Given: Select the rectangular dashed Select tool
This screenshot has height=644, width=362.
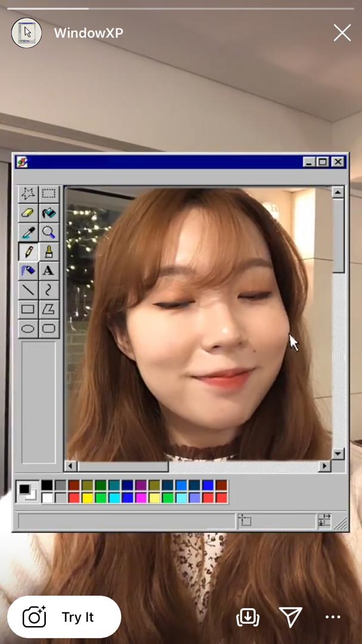Looking at the screenshot, I should (49, 193).
